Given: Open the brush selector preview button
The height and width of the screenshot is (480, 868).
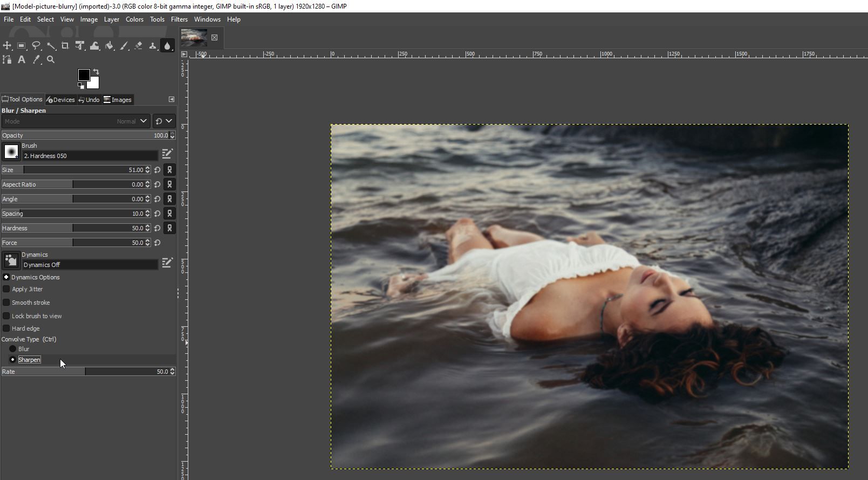Looking at the screenshot, I should tap(11, 152).
